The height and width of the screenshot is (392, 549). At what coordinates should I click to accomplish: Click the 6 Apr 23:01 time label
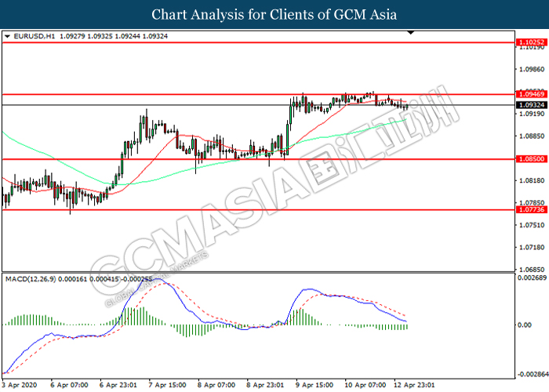118,385
